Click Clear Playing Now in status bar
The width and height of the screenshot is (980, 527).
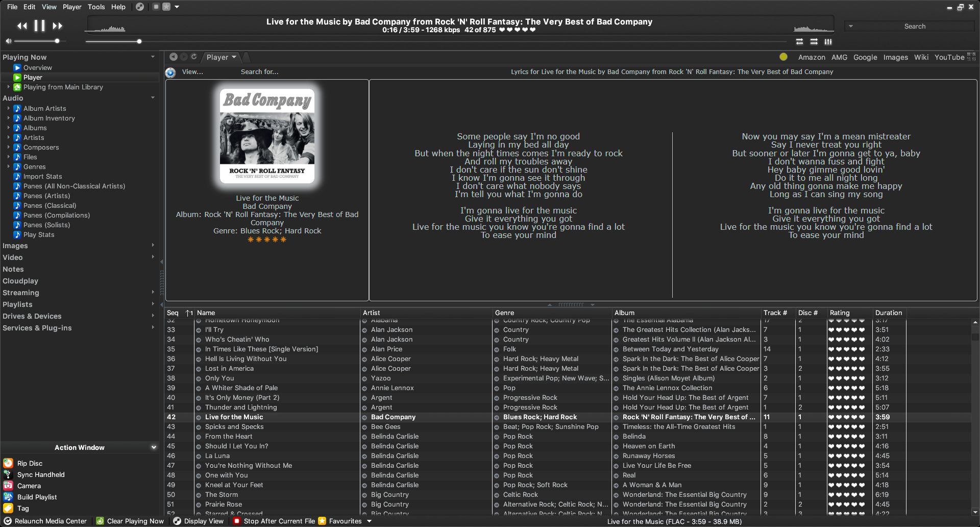pyautogui.click(x=130, y=521)
